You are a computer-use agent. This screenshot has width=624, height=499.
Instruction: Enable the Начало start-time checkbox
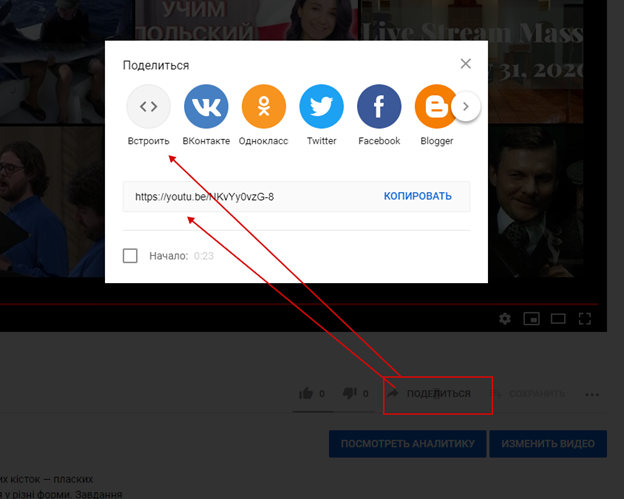click(x=130, y=255)
